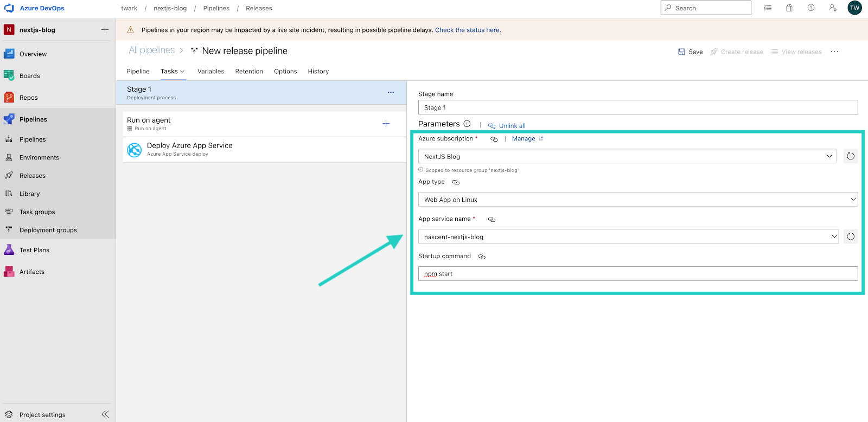Open the marketplace shopping bag icon
Screen dimensions: 868x422
tap(789, 8)
